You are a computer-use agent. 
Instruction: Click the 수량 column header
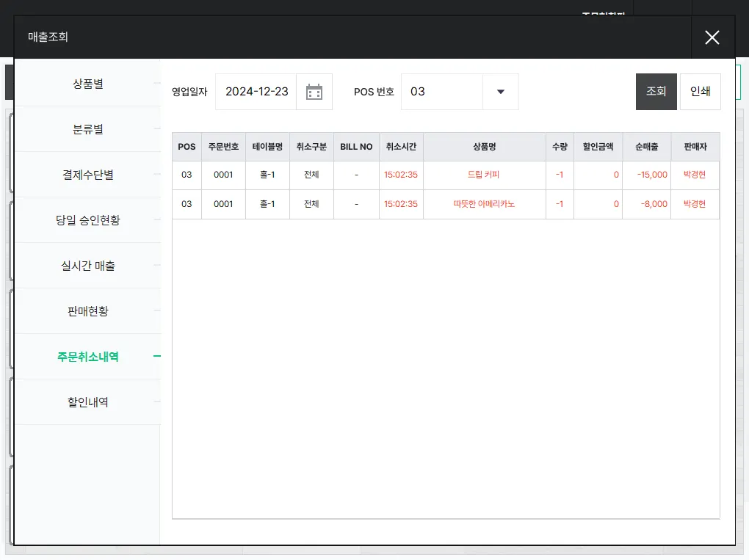560,147
